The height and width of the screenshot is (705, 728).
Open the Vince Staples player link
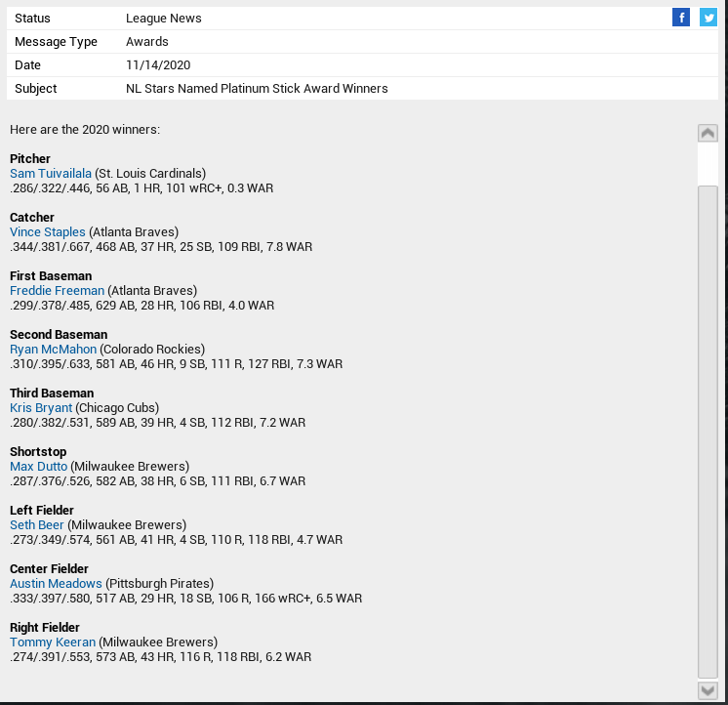point(48,232)
